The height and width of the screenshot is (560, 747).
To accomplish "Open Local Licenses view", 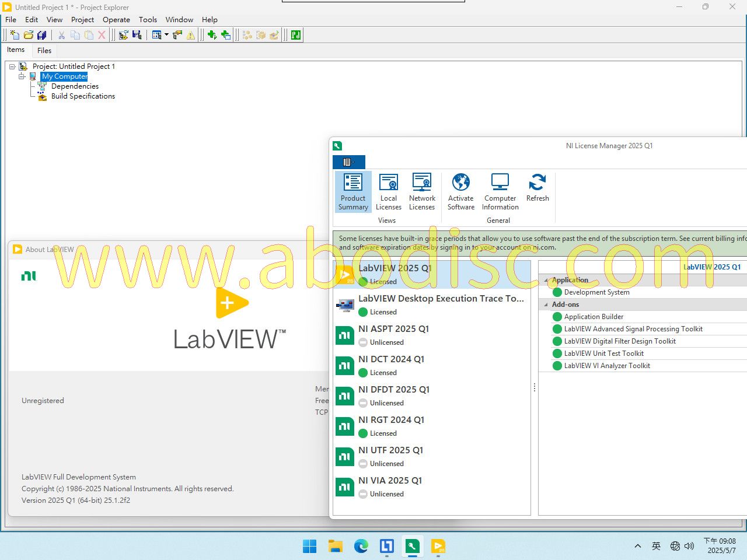I will click(389, 192).
